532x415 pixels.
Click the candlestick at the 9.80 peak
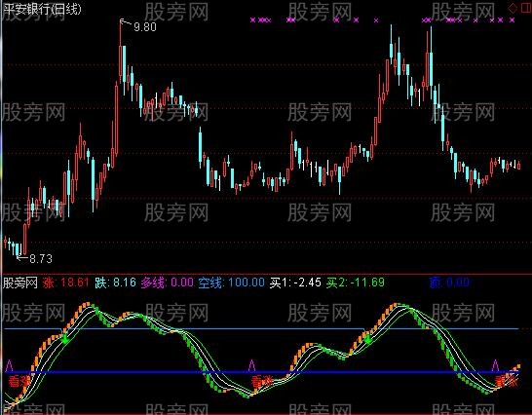(x=120, y=52)
